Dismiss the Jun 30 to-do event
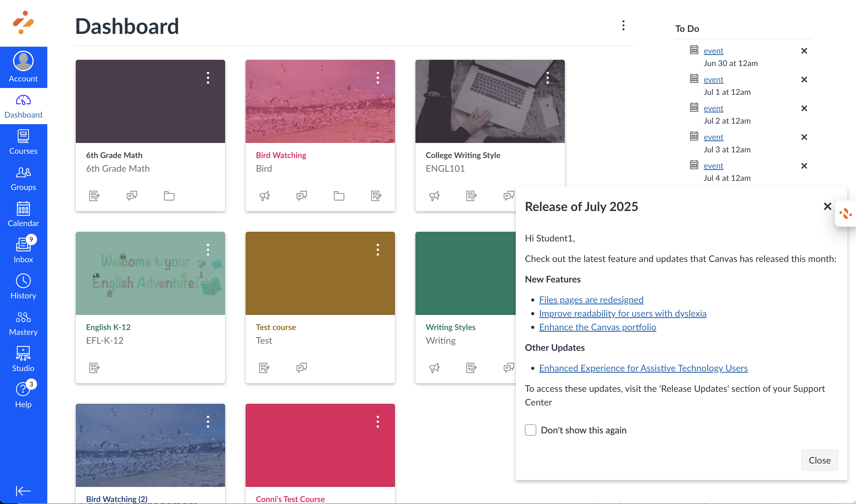Image resolution: width=856 pixels, height=504 pixels. click(x=804, y=51)
